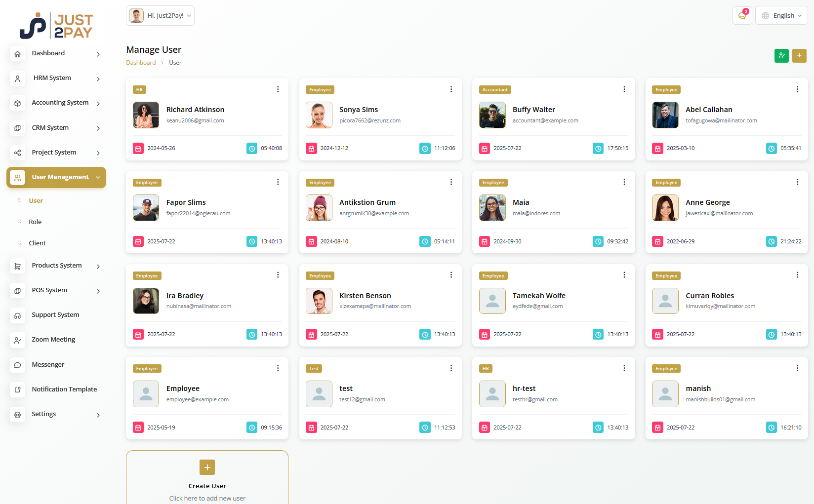Click clock icon on Abel Callahan card
814x504 pixels.
pyautogui.click(x=771, y=148)
